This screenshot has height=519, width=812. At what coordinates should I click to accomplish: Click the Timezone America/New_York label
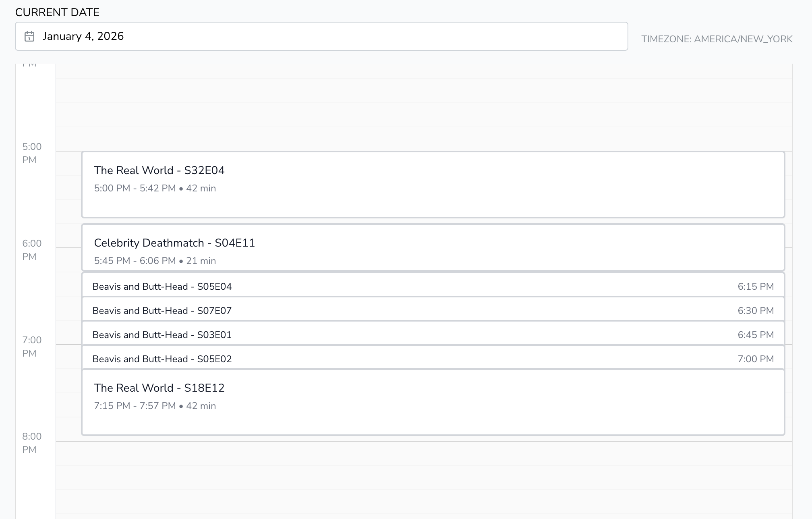[x=717, y=39]
